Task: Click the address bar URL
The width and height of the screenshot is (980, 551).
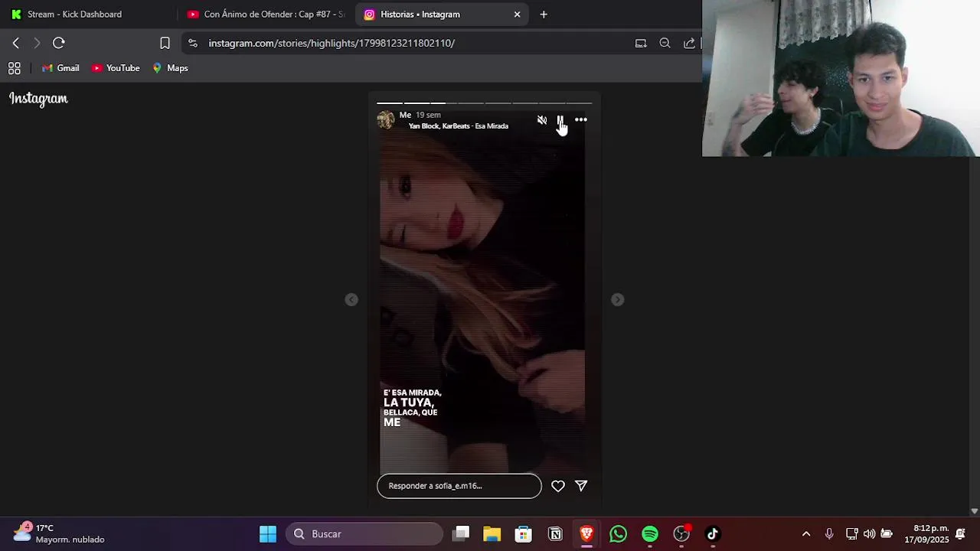Action: (332, 43)
